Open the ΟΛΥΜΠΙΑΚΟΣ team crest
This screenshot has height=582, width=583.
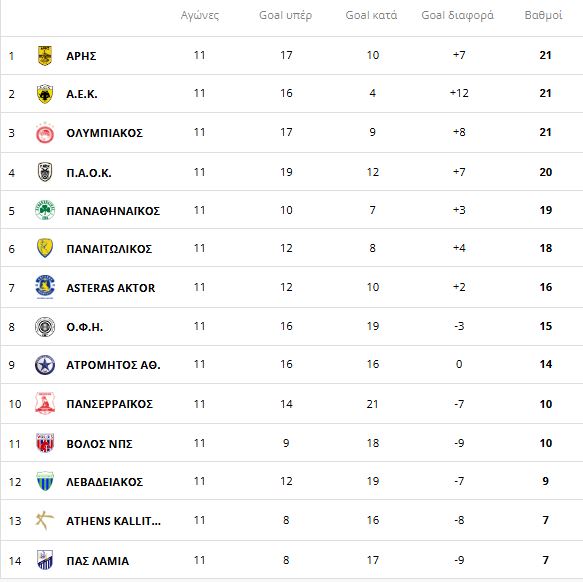click(x=45, y=133)
